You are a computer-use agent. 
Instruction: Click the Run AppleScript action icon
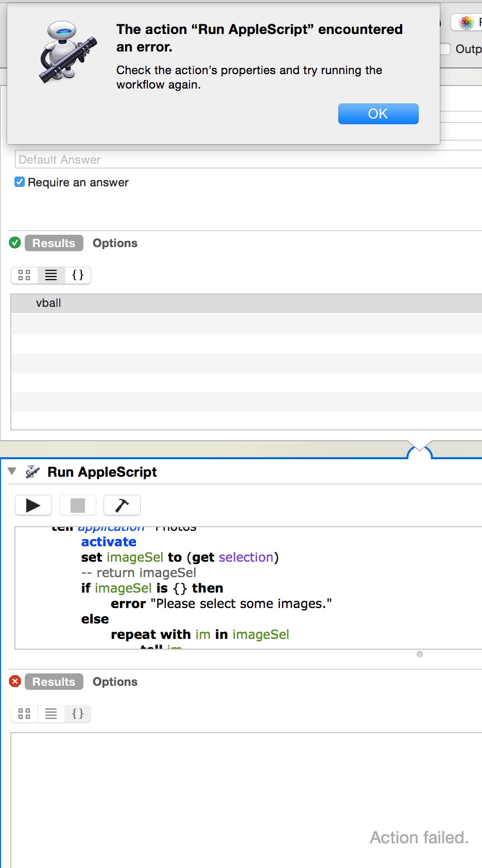tap(32, 472)
